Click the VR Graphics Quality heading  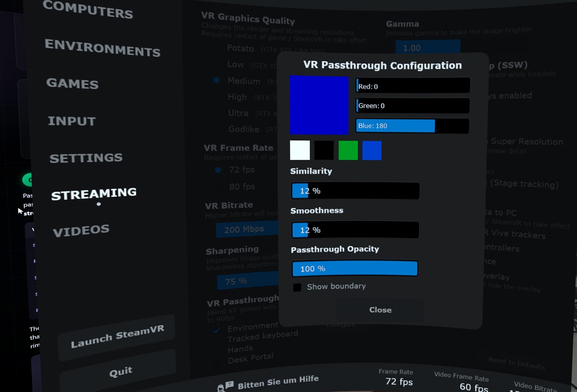[x=248, y=18]
